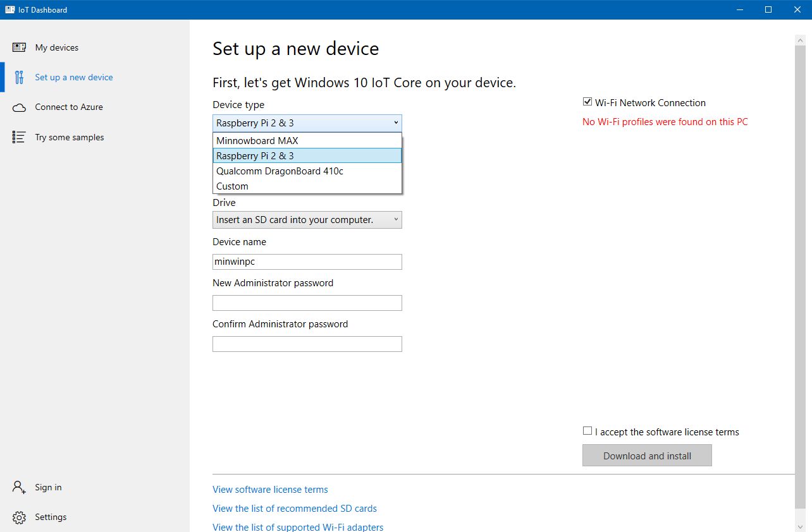The image size is (812, 532).
Task: Maximize the IoT Dashboard window
Action: pos(768,9)
